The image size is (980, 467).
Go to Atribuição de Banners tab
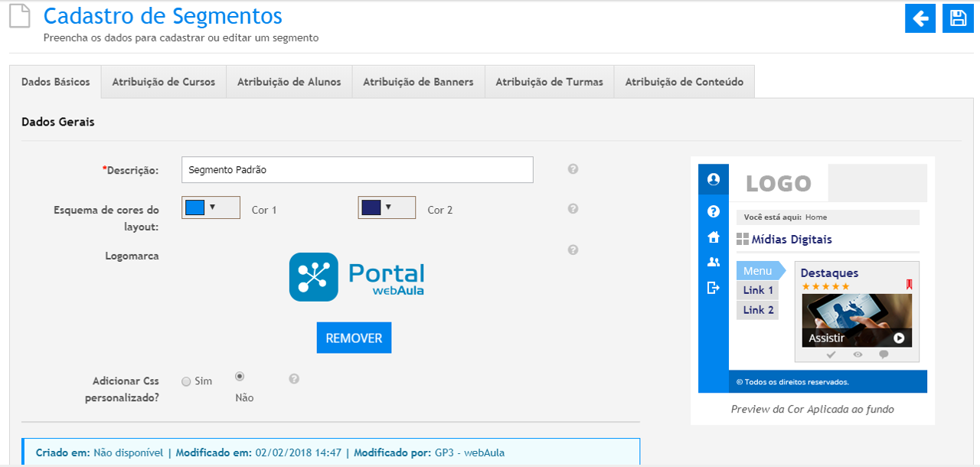(x=418, y=82)
